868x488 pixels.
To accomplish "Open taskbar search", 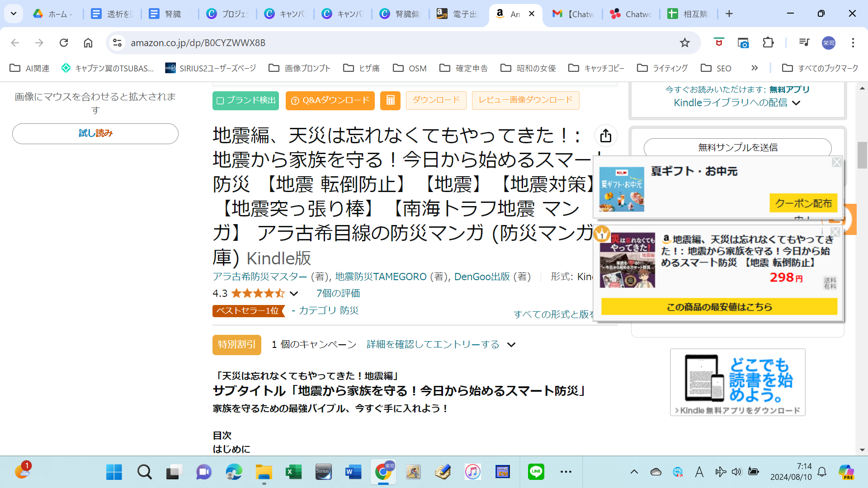I will tap(144, 472).
